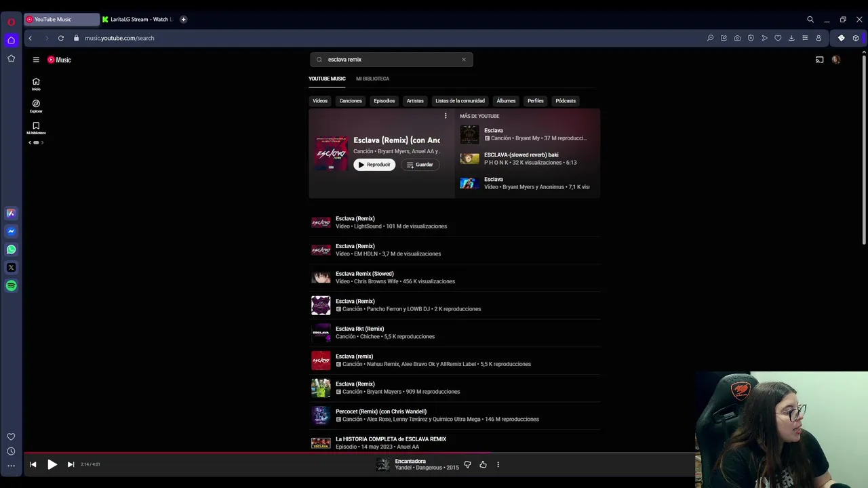Image resolution: width=868 pixels, height=488 pixels.
Task: Like the song Encantadora
Action: 483,464
